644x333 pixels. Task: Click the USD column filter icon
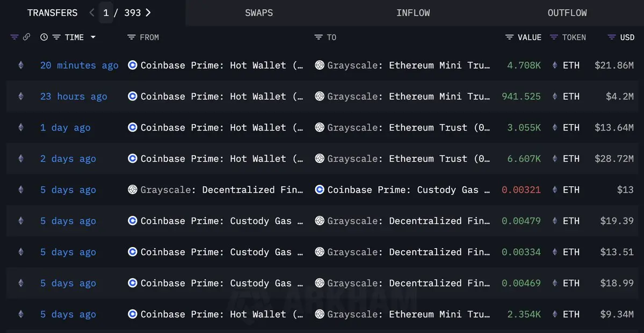(612, 38)
